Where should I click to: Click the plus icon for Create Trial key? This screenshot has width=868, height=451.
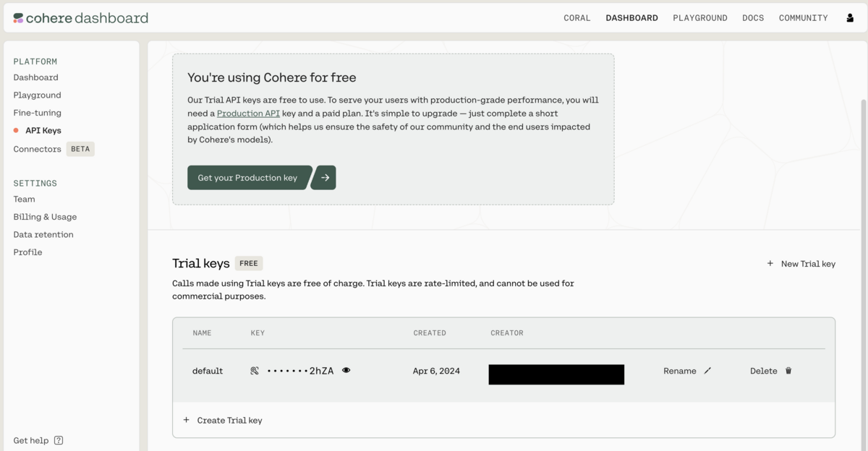pyautogui.click(x=187, y=420)
